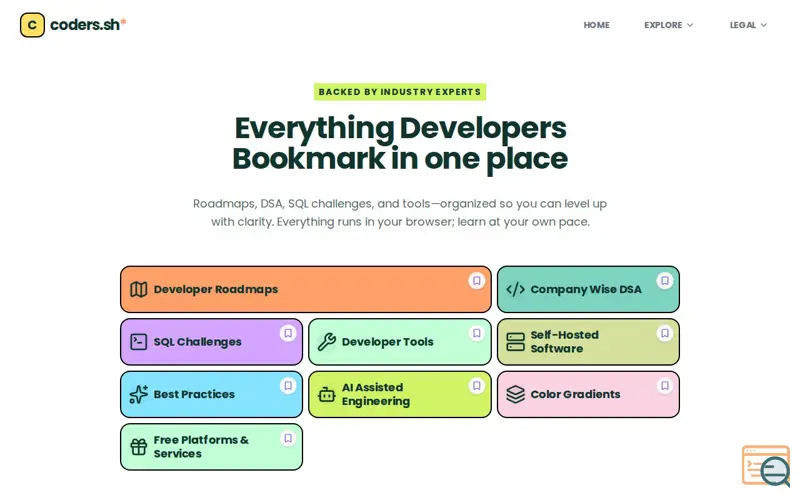Click the code brackets icon on Company Wise DSA

[x=515, y=289]
